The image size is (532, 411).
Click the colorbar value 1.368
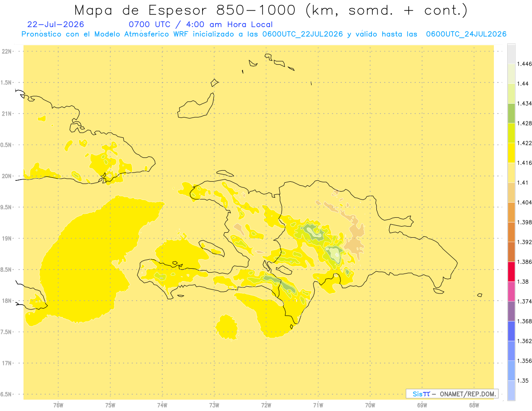[x=524, y=321]
